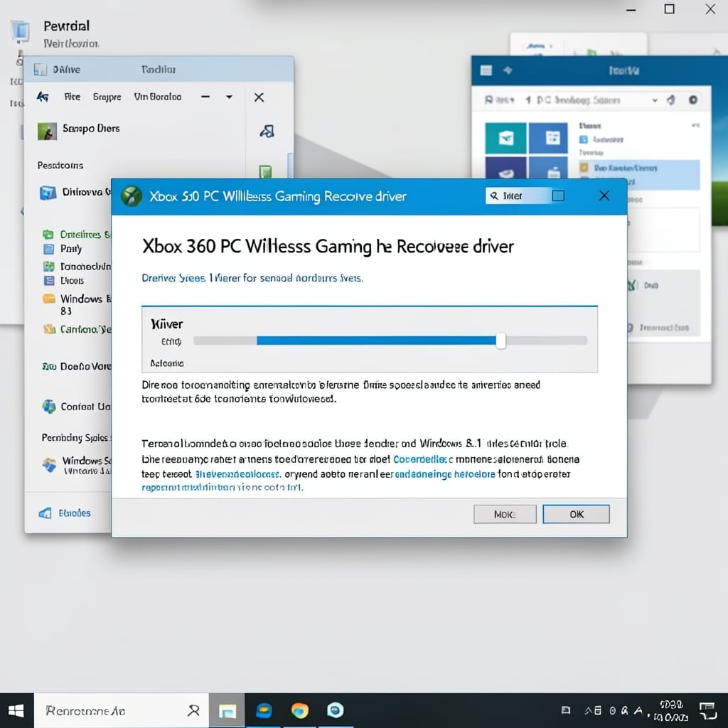Open the 'eadadneinge hefodore' link
The height and width of the screenshot is (728, 728).
click(445, 474)
